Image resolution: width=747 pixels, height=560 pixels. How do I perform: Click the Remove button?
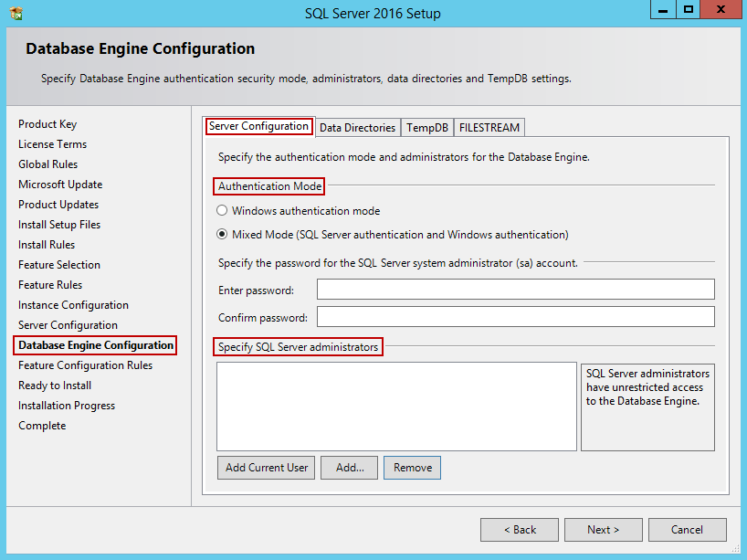point(412,468)
